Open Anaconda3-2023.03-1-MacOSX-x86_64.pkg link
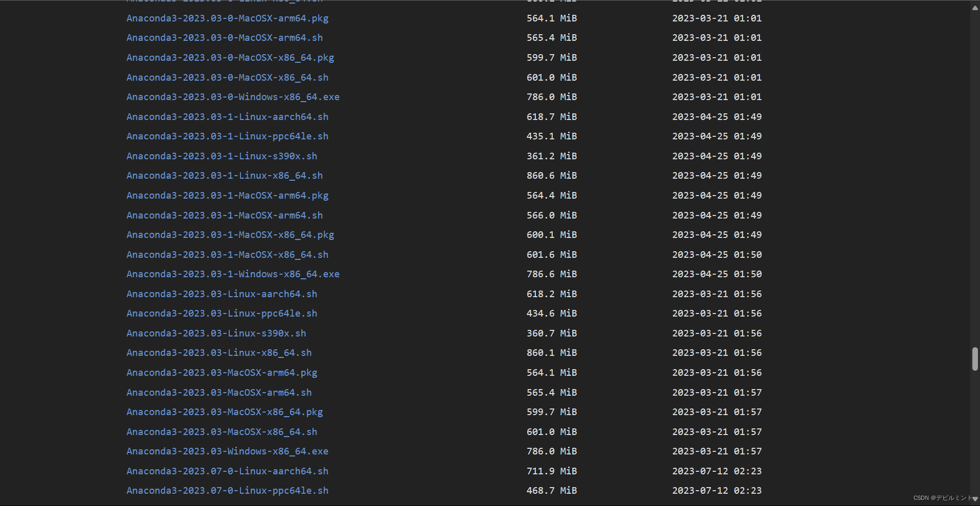 pos(230,235)
